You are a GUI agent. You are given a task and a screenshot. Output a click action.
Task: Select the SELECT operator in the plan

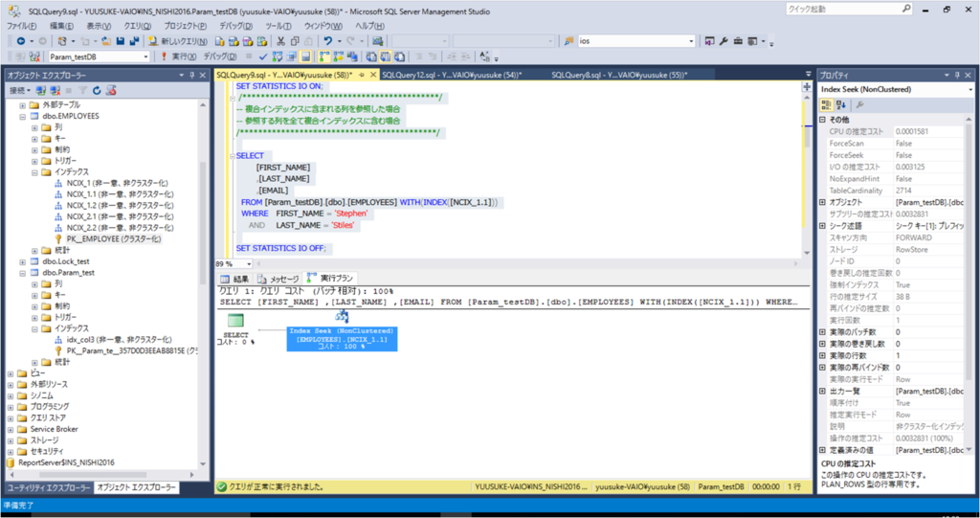click(235, 329)
